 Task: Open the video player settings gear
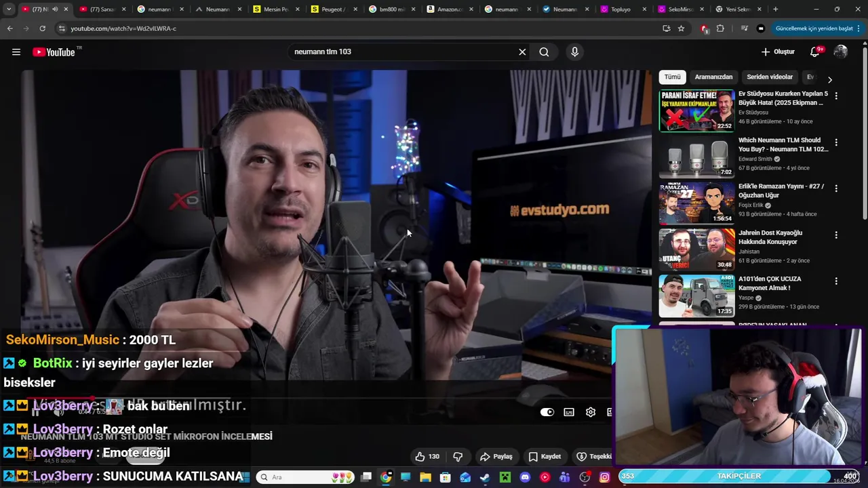(x=591, y=412)
